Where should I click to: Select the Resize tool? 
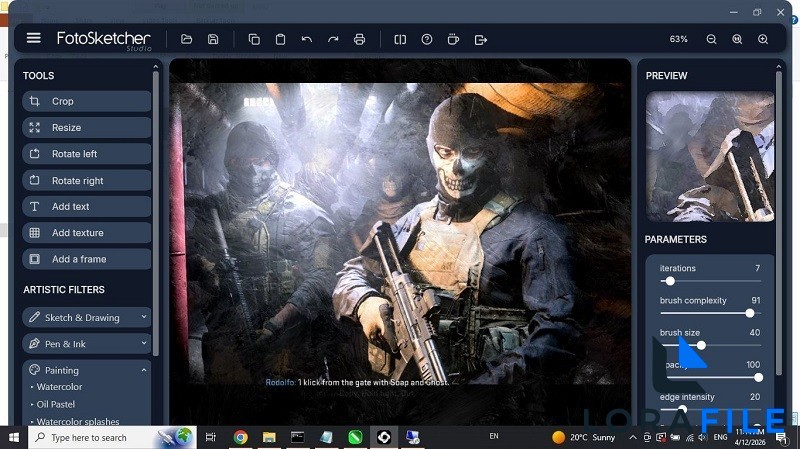pyautogui.click(x=87, y=128)
